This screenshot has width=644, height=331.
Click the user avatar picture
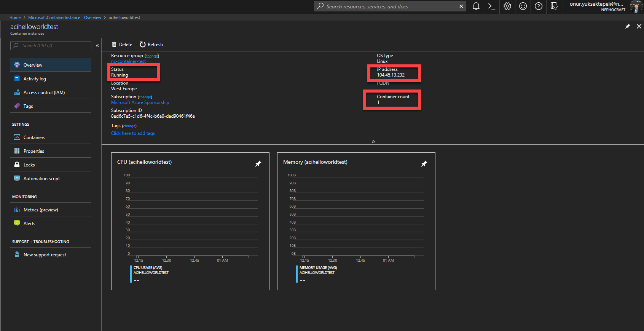tap(636, 6)
